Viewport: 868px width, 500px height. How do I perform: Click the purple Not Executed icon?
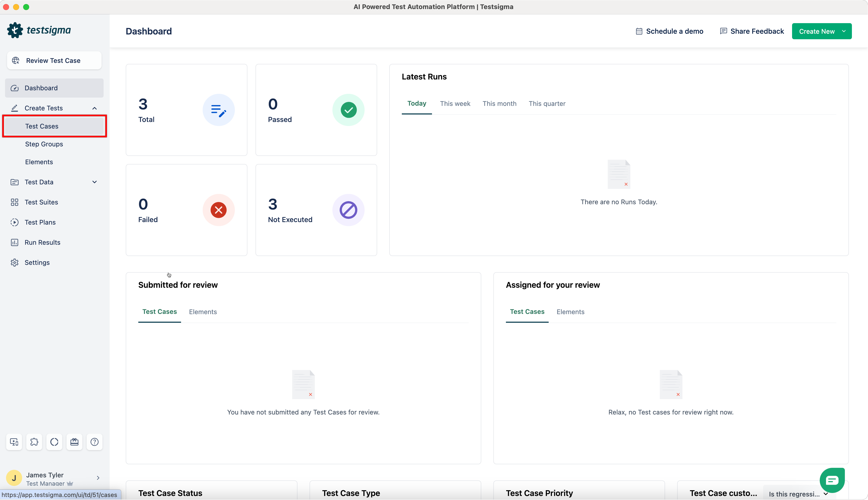point(348,210)
